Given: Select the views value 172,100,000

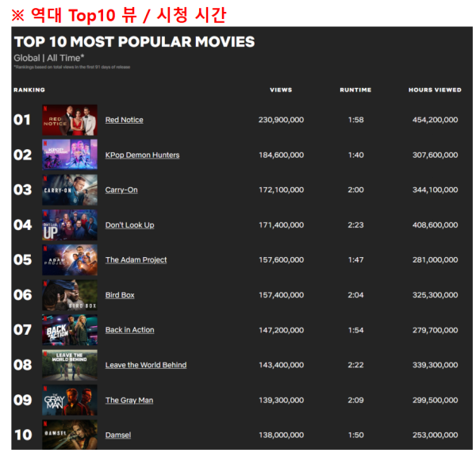Looking at the screenshot, I should (281, 190).
